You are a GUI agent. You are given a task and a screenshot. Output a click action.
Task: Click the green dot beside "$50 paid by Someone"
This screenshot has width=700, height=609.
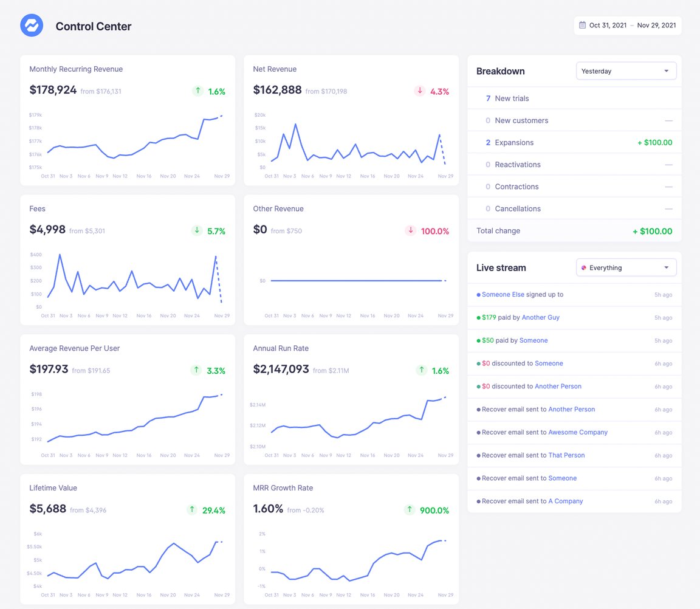tap(479, 340)
